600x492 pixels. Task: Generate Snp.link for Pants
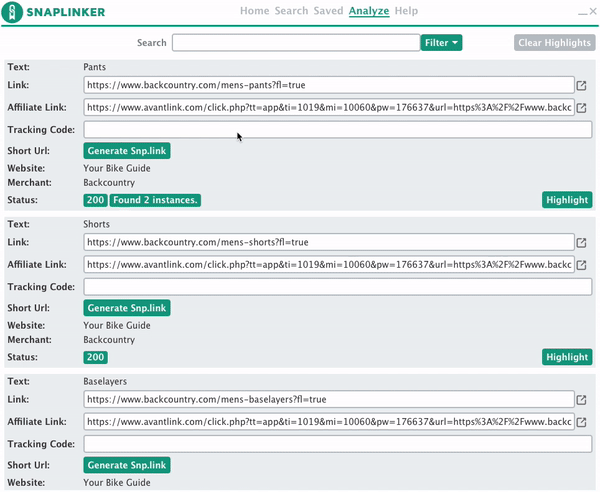(x=127, y=151)
